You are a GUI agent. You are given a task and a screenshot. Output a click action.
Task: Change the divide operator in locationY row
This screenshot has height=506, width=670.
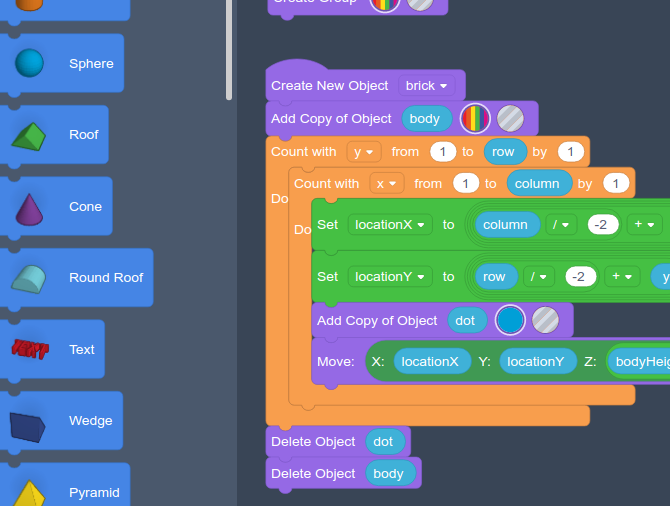coord(538,277)
